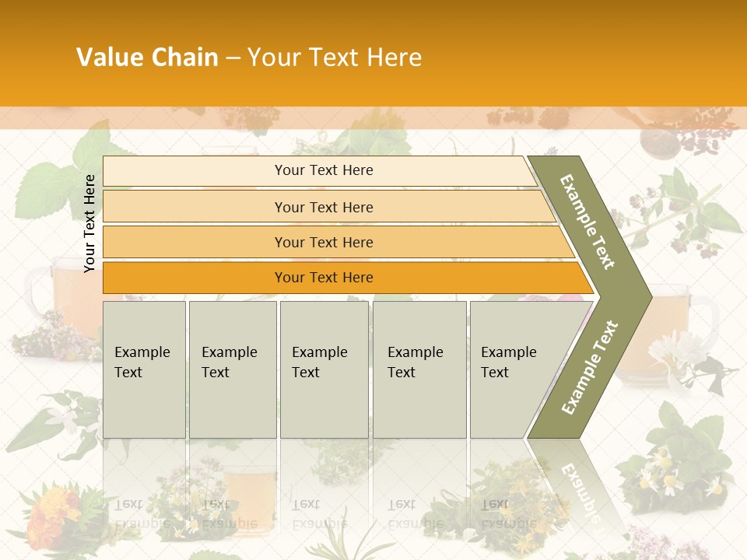Select the third orange 'Your Text Here' bar

[x=338, y=242]
